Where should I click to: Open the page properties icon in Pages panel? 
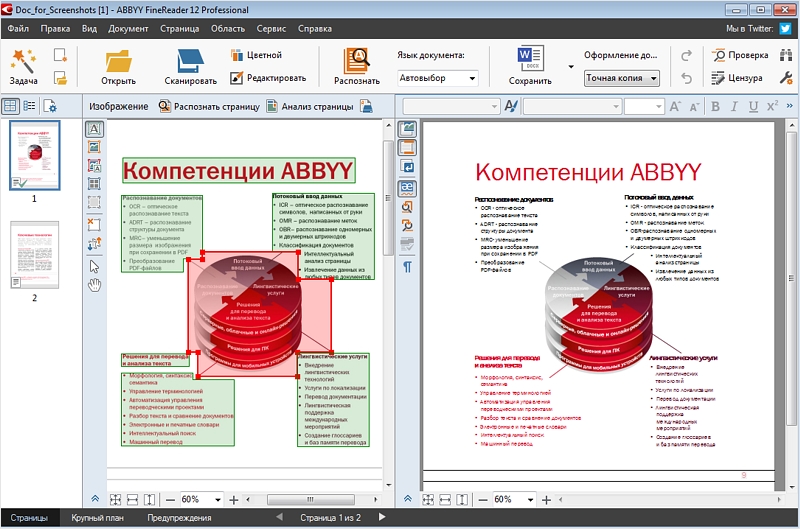pos(50,106)
